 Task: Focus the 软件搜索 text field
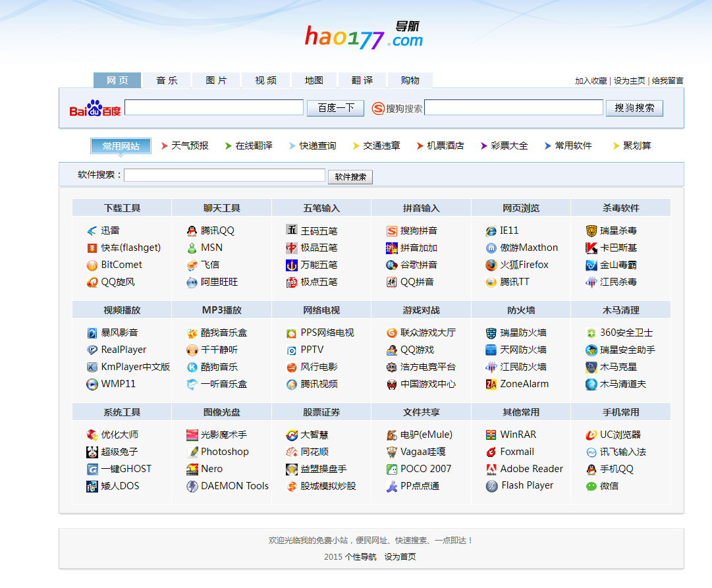225,175
